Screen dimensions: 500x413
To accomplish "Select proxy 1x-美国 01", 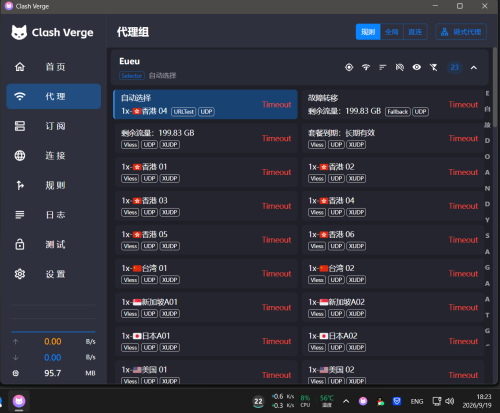I will tap(206, 372).
